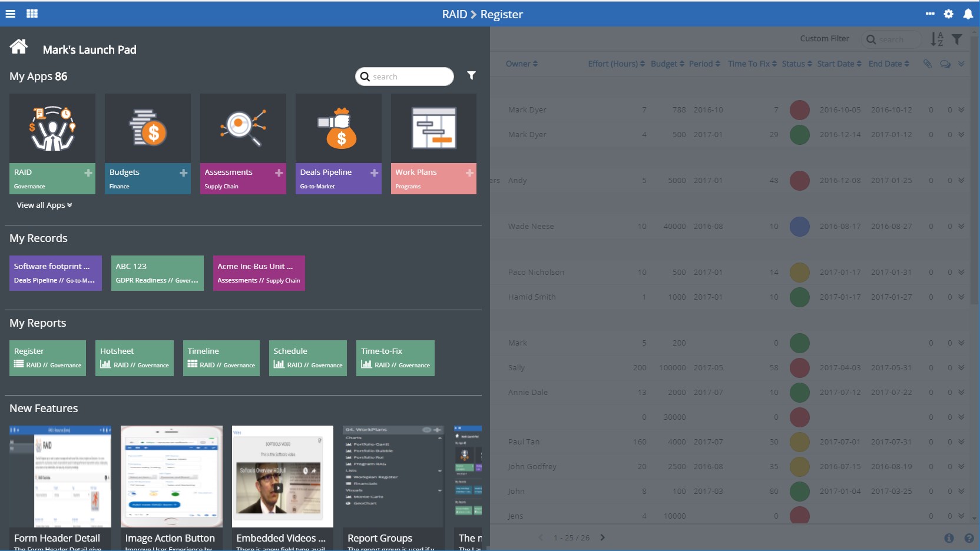This screenshot has height=551, width=980.
Task: Expand all rows via header chevron
Action: pyautogui.click(x=961, y=64)
